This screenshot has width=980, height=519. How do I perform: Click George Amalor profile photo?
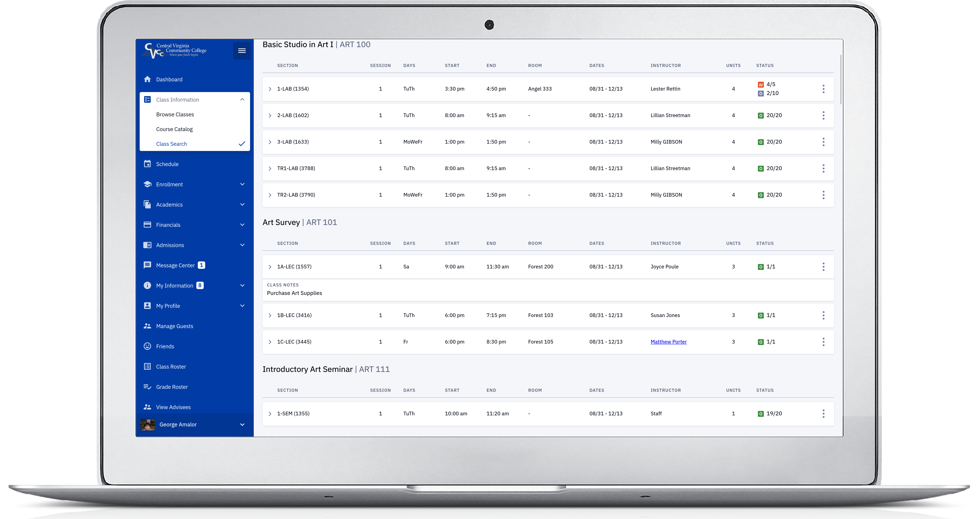point(148,425)
